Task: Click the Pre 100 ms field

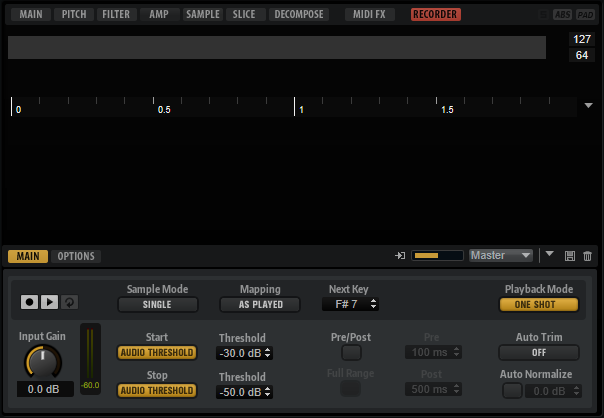Action: pyautogui.click(x=433, y=352)
